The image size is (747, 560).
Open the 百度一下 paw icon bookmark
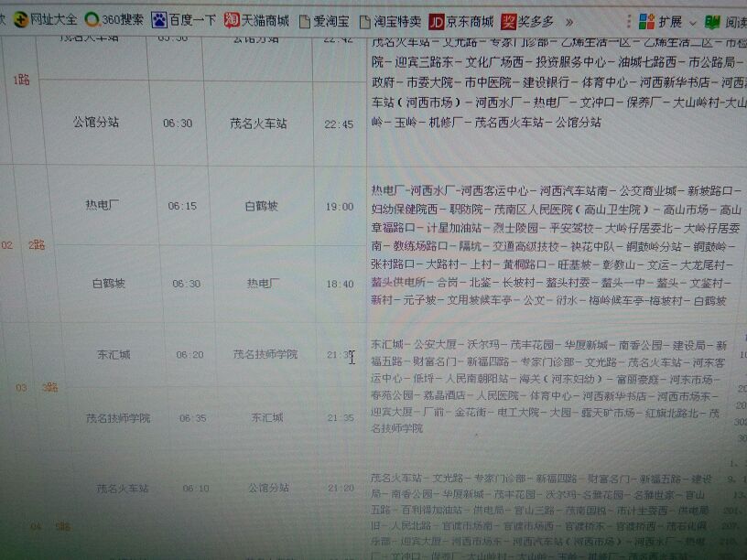(158, 20)
